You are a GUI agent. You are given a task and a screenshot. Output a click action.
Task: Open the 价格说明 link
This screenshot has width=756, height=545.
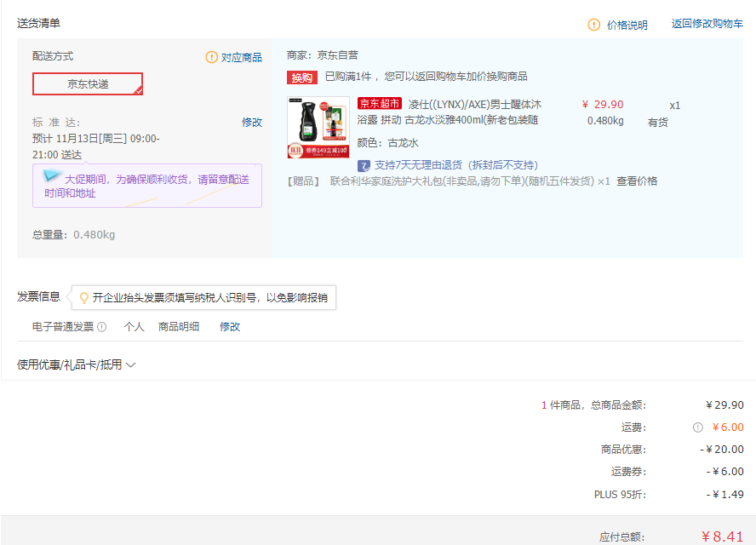627,25
